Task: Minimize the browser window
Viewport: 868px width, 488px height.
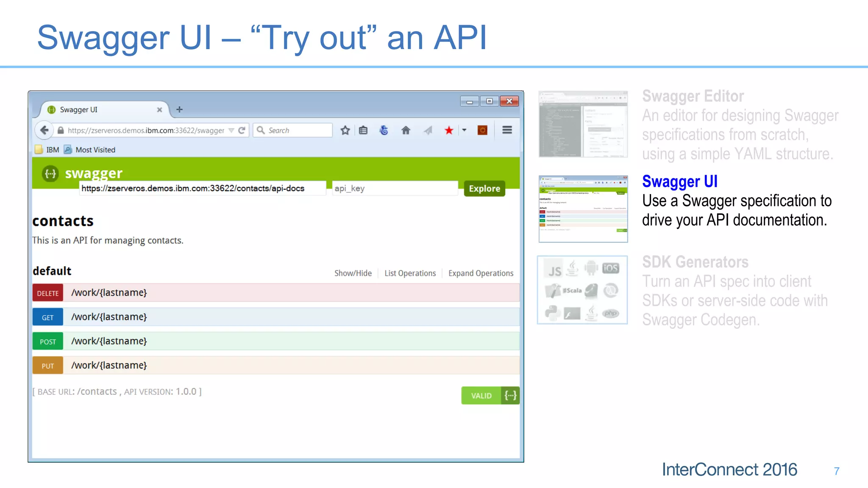Action: [470, 101]
